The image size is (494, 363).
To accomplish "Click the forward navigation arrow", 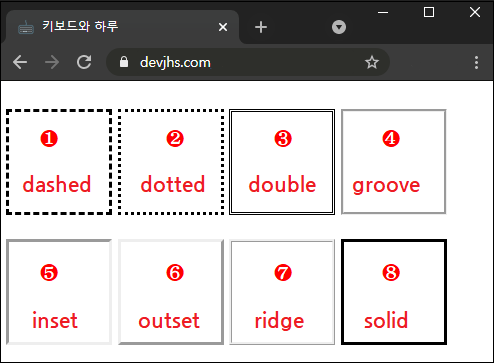I will [x=52, y=62].
